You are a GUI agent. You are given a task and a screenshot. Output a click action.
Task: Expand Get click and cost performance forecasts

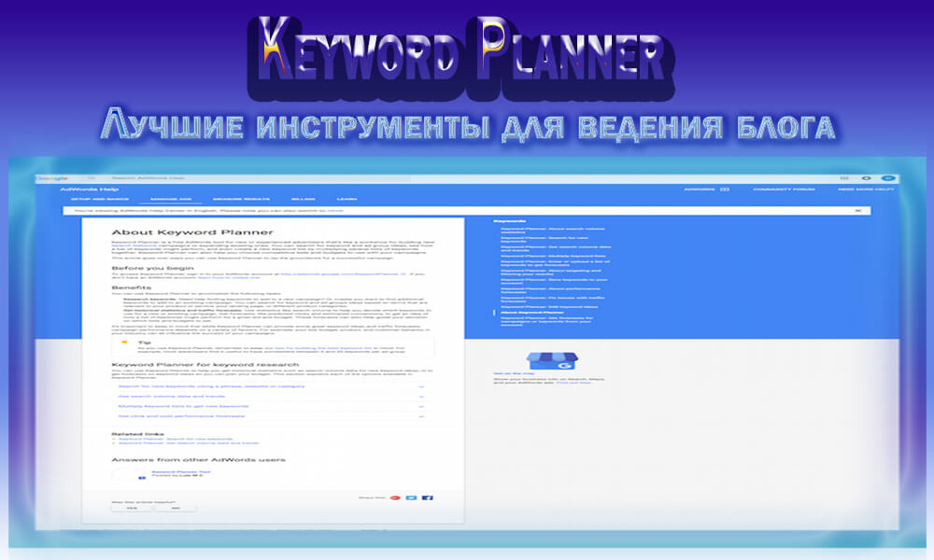click(x=271, y=416)
